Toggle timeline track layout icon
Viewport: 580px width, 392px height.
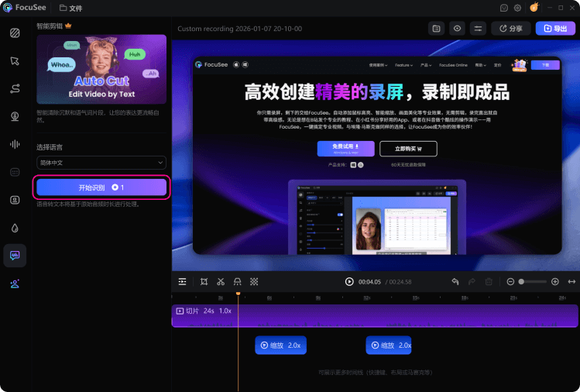[x=182, y=282]
